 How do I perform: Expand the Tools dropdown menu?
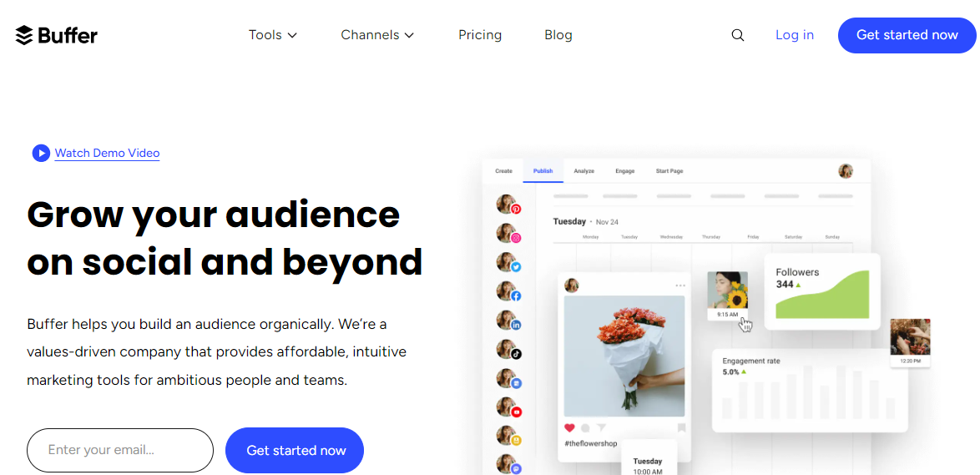[x=273, y=35]
